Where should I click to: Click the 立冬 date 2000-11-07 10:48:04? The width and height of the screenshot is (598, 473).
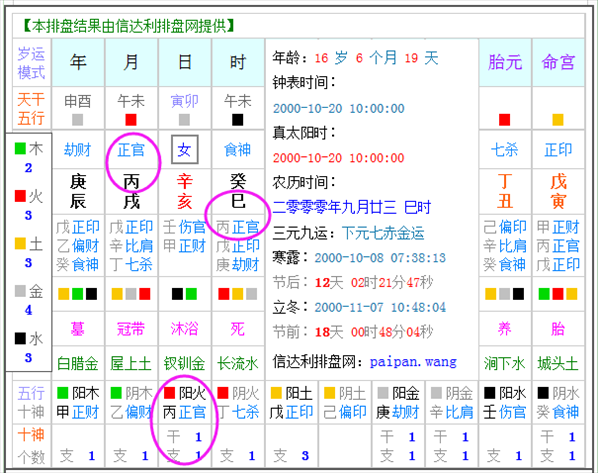pyautogui.click(x=380, y=307)
